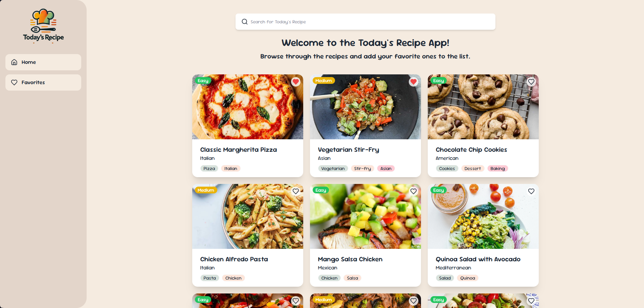Open the Chocolate Chip Cookies title link

pyautogui.click(x=471, y=150)
